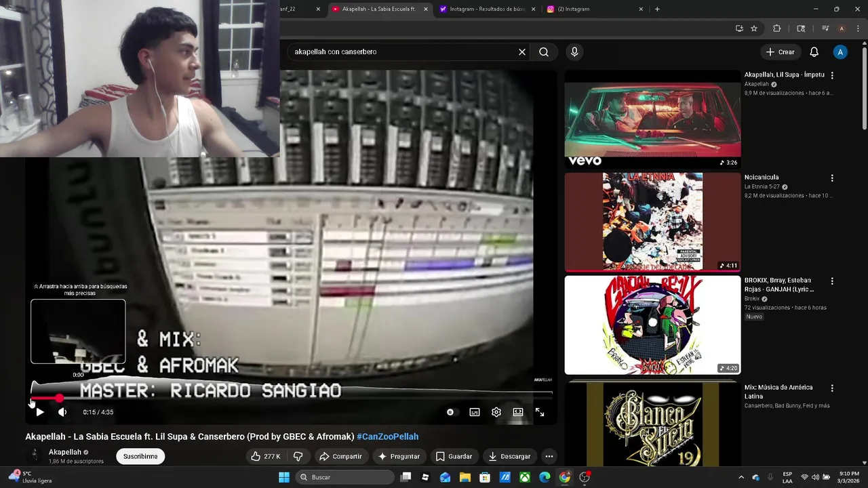Turn on subtitles in the player

pos(475,412)
